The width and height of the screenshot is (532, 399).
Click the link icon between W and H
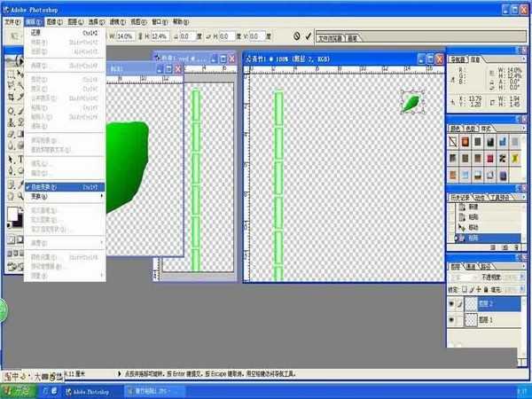[142, 36]
